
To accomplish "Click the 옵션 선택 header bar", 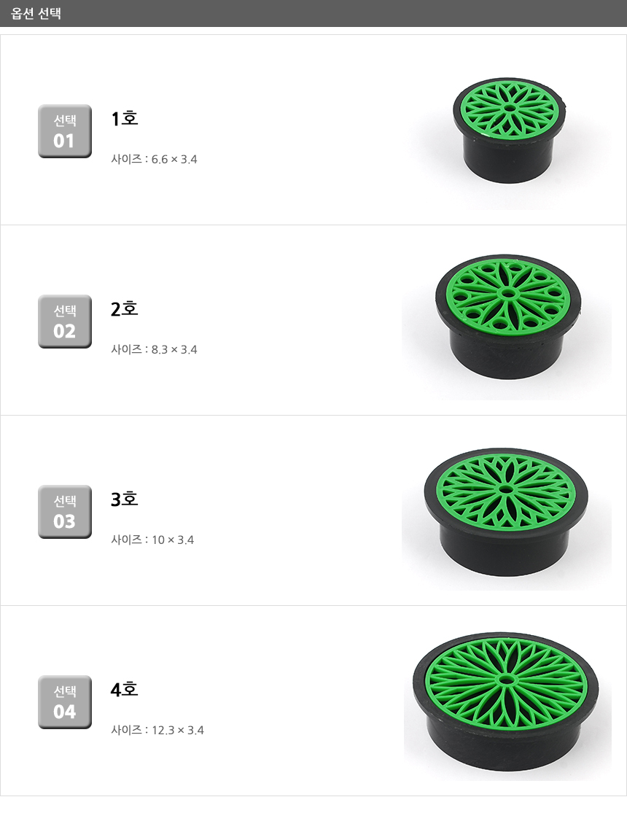I will (x=313, y=13).
